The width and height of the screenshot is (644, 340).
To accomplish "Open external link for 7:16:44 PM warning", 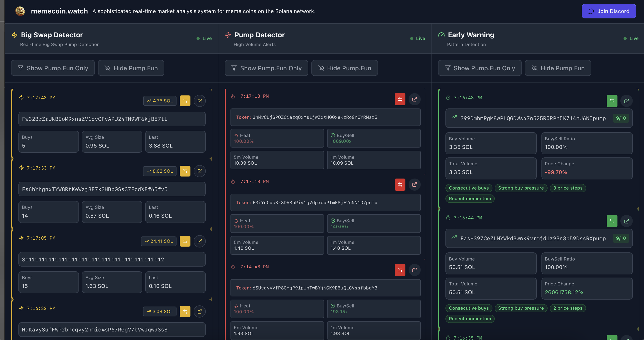I will point(626,221).
